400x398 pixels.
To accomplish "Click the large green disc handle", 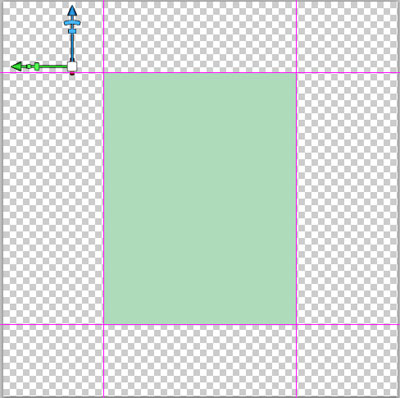I will pyautogui.click(x=37, y=66).
